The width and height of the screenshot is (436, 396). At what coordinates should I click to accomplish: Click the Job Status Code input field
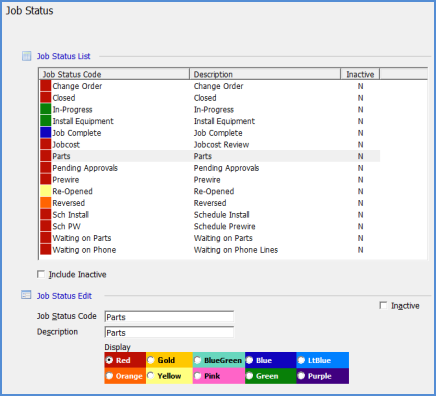point(169,317)
